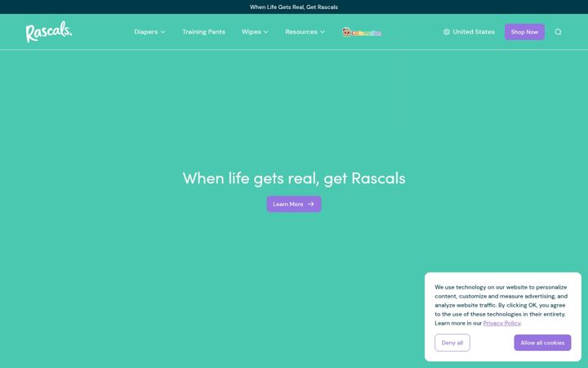Open the Resources menu item
Viewport: 588px width, 368px height.
coord(305,32)
